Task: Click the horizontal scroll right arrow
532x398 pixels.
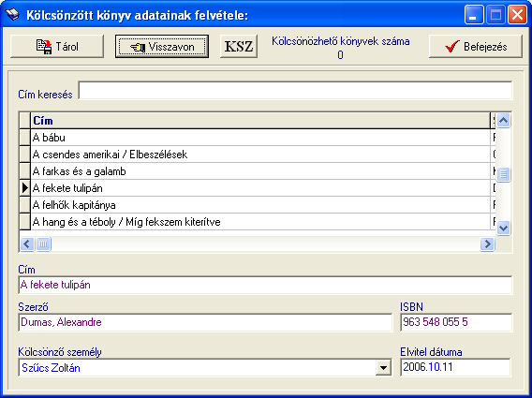Action: click(487, 243)
